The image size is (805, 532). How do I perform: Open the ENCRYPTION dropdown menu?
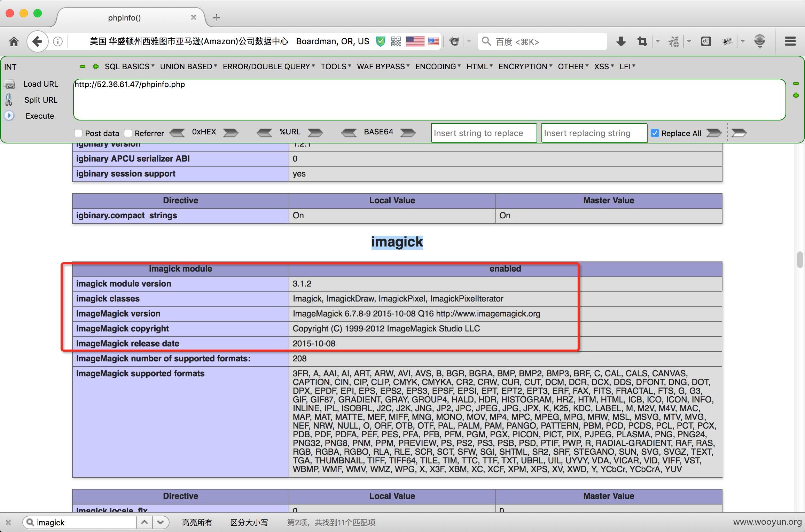click(525, 66)
